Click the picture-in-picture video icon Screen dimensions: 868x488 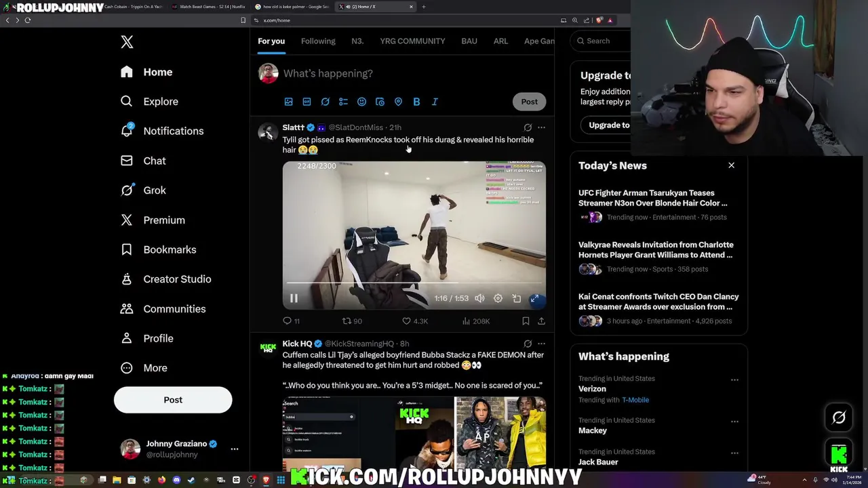516,298
